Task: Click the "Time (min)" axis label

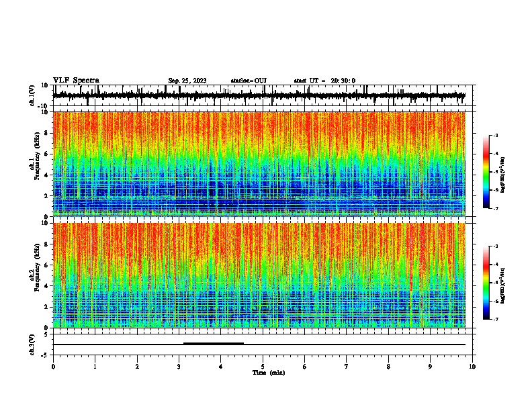Action: click(269, 373)
